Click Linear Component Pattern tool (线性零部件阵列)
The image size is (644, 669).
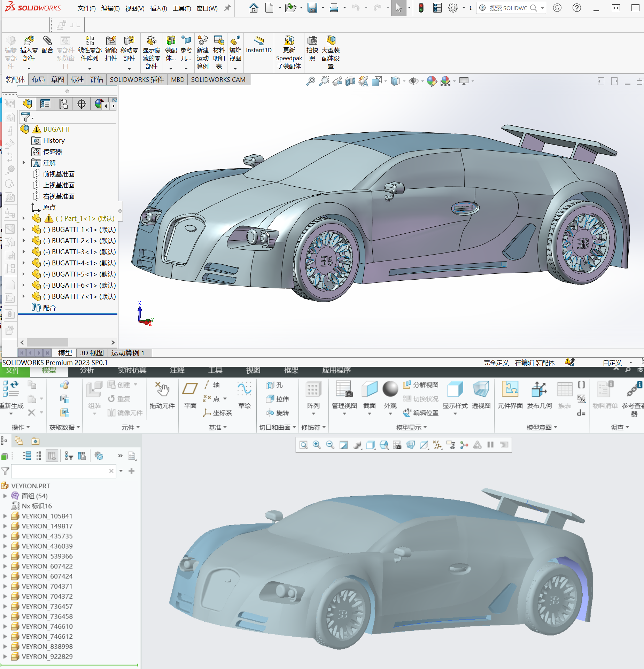tap(90, 49)
